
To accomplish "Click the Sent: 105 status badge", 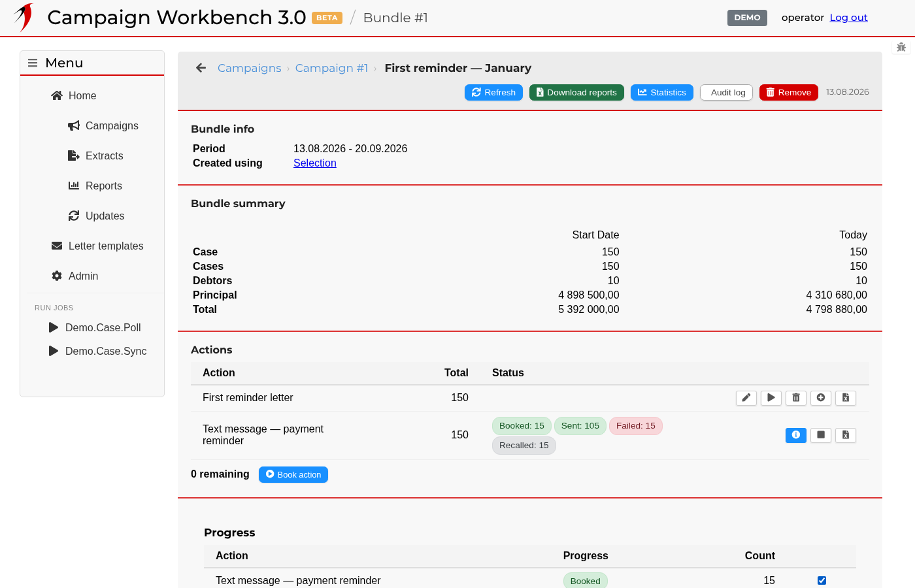I will click(x=580, y=426).
